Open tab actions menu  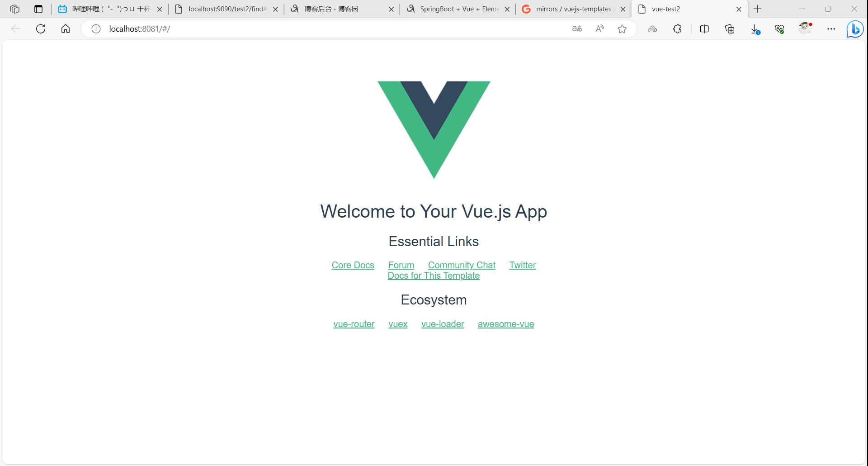point(14,9)
